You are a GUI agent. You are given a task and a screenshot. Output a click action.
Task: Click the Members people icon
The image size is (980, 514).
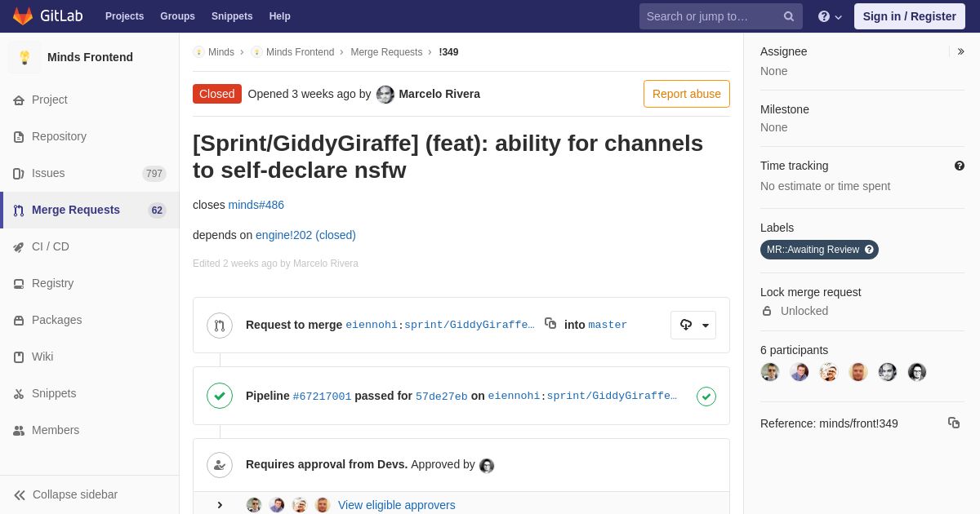click(x=19, y=431)
